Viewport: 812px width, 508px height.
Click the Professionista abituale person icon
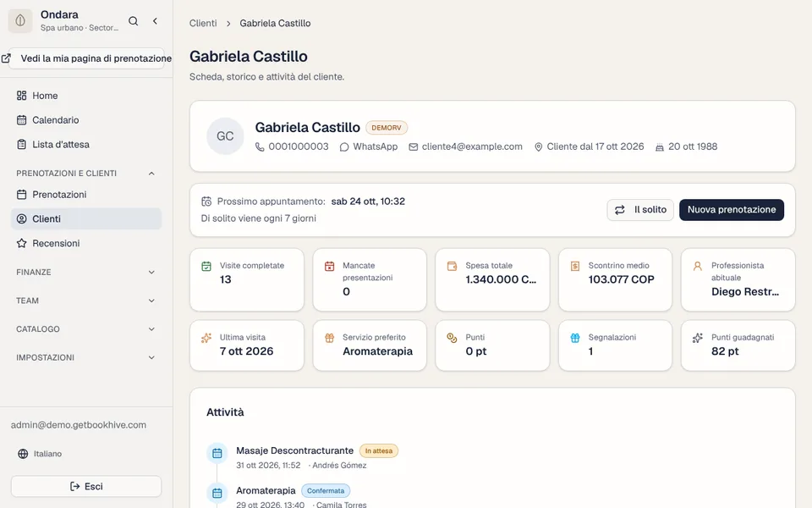(x=698, y=267)
